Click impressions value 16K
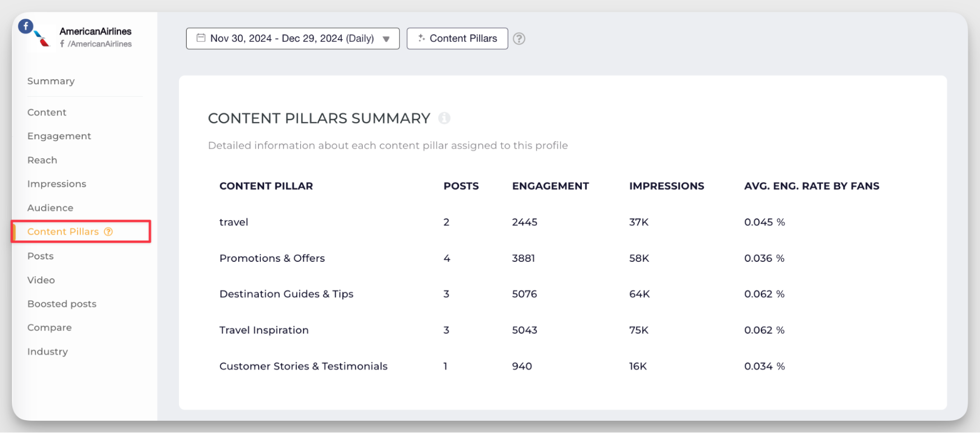The image size is (980, 433). pyautogui.click(x=638, y=366)
